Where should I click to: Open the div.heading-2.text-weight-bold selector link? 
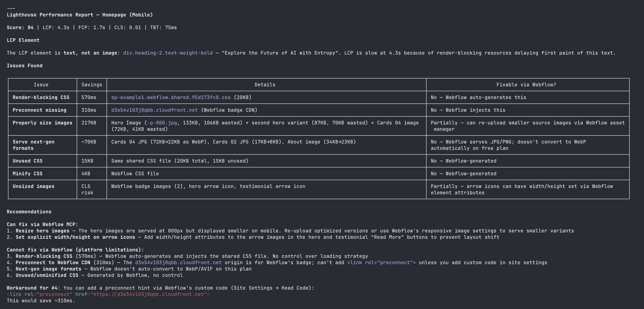coord(167,53)
